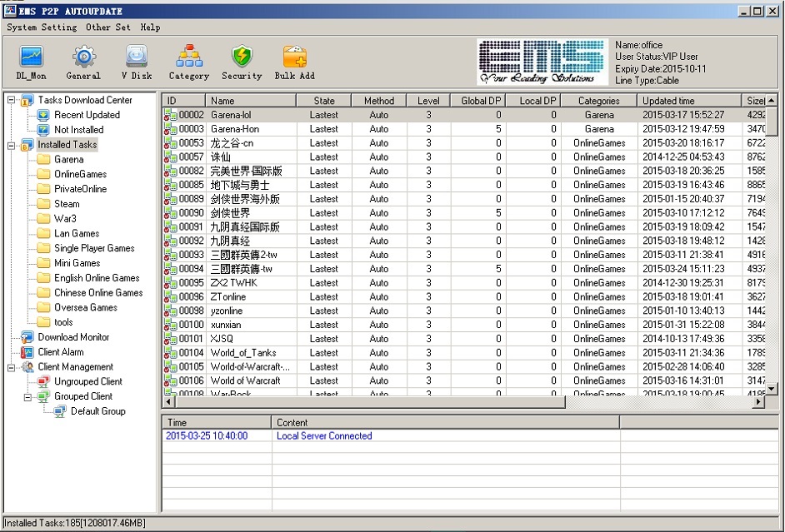Screen dimensions: 785x532
Task: Select the Garena-Hon task row
Action: [x=464, y=129]
